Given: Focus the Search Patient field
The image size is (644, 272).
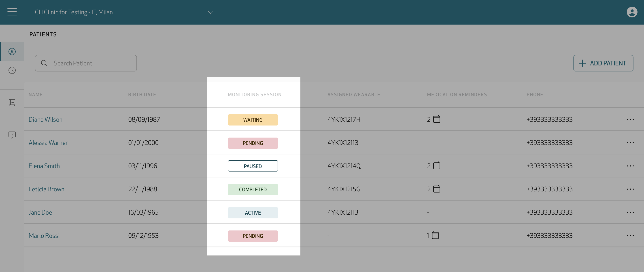Looking at the screenshot, I should [86, 63].
